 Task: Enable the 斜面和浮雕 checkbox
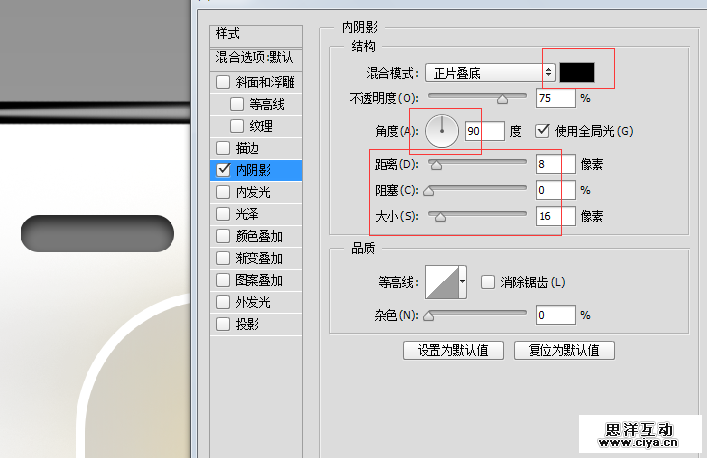coord(223,82)
